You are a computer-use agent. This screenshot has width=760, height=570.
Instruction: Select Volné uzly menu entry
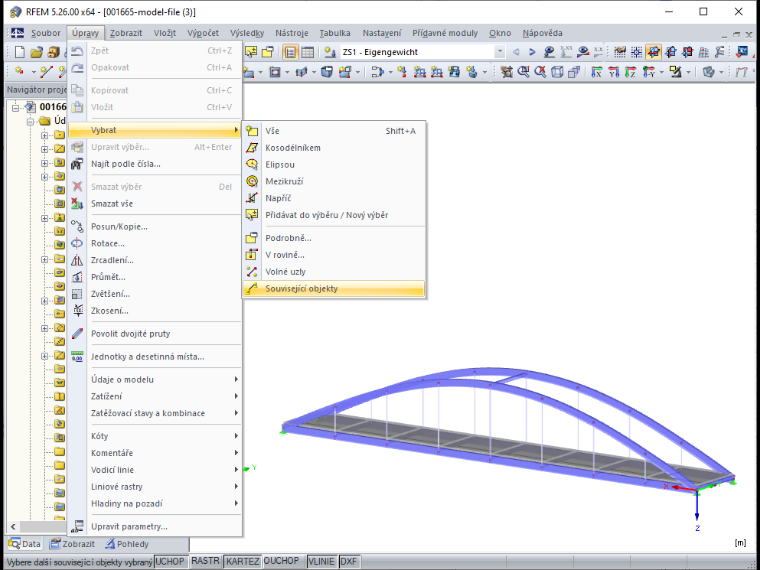pyautogui.click(x=334, y=272)
